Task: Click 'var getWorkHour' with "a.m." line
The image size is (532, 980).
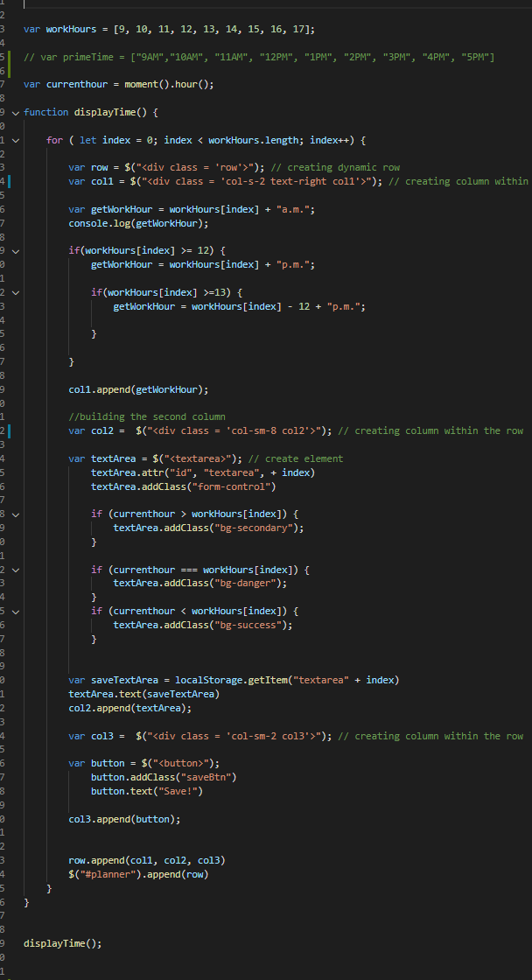Action: 192,209
